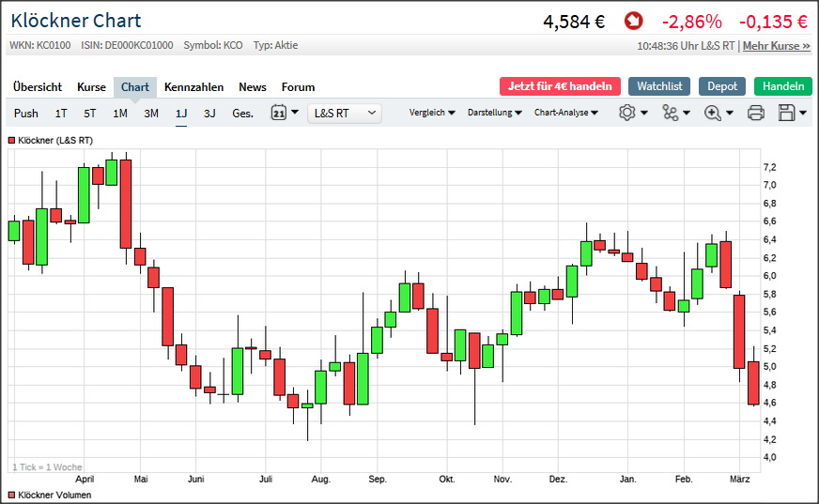Screen dimensions: 819x504
Task: Click the 7,2 price axis label
Action: pos(769,167)
